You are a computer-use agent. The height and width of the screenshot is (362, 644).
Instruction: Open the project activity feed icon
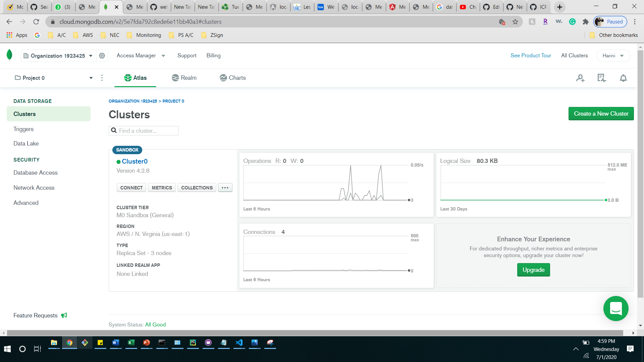click(x=601, y=78)
